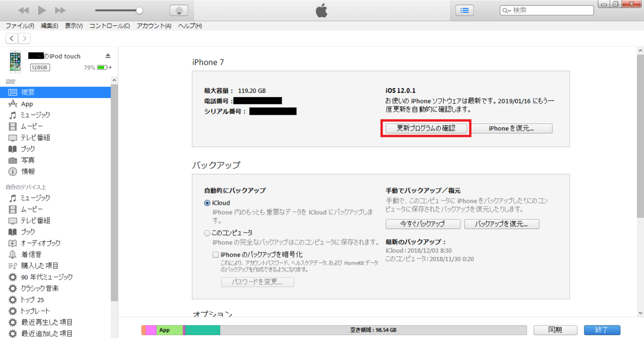This screenshot has width=644, height=362.
Task: Start playback with the play button
Action: pos(42,10)
